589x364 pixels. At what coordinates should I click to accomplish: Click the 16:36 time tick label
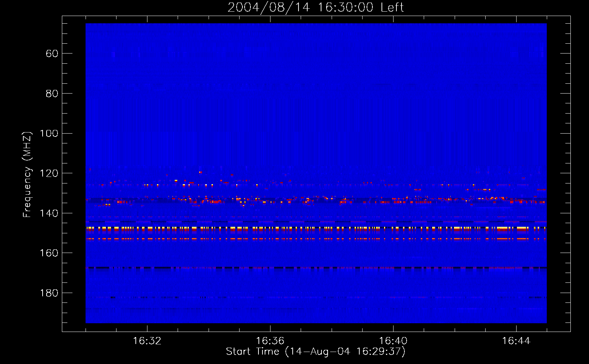pyautogui.click(x=270, y=341)
